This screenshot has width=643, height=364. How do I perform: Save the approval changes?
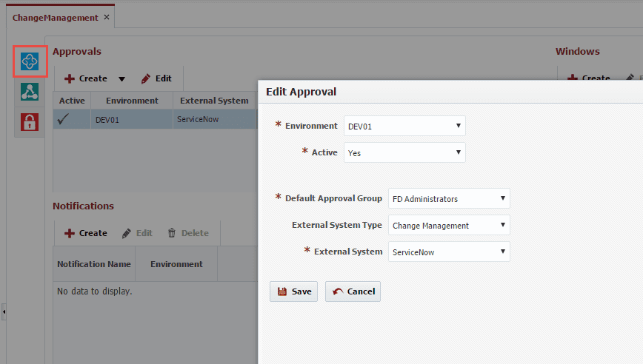[293, 291]
